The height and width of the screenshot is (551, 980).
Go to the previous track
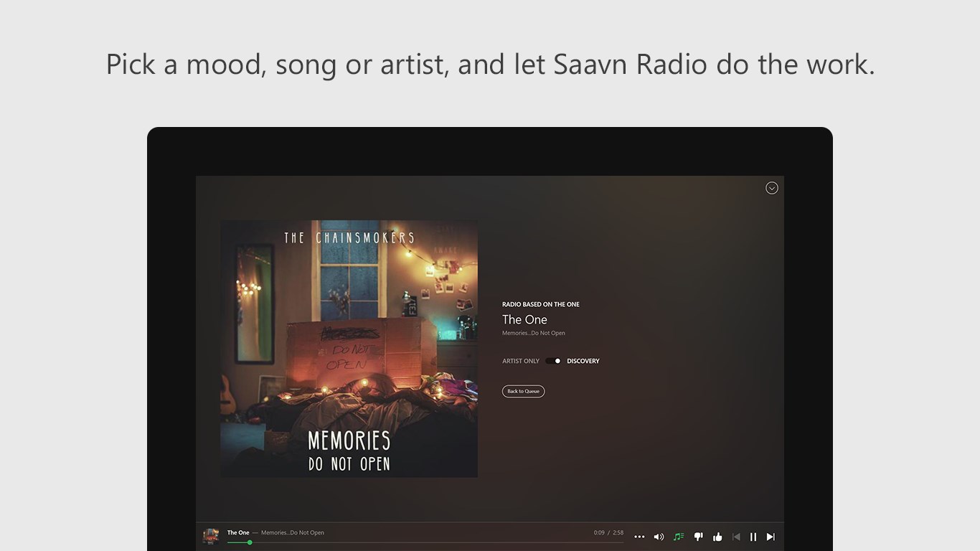(x=736, y=537)
